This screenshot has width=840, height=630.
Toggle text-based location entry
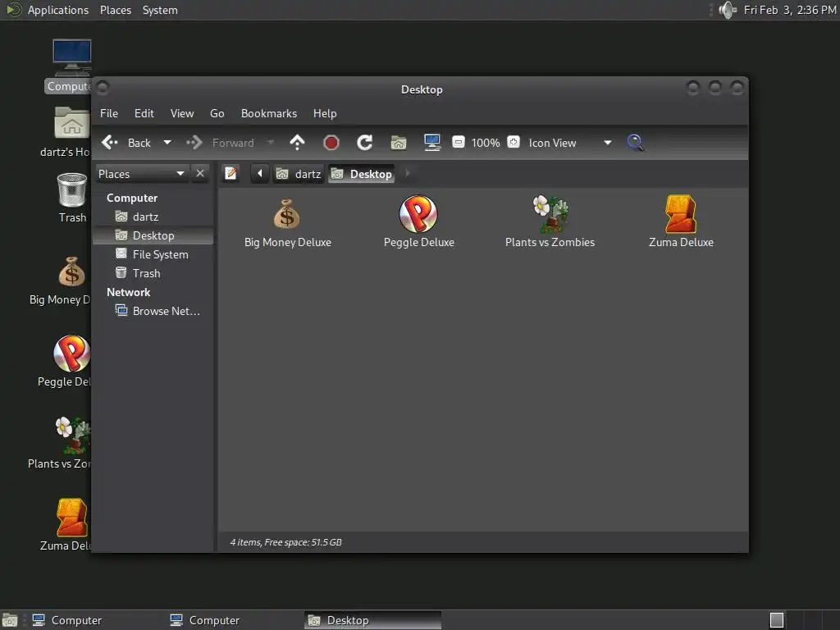(231, 174)
